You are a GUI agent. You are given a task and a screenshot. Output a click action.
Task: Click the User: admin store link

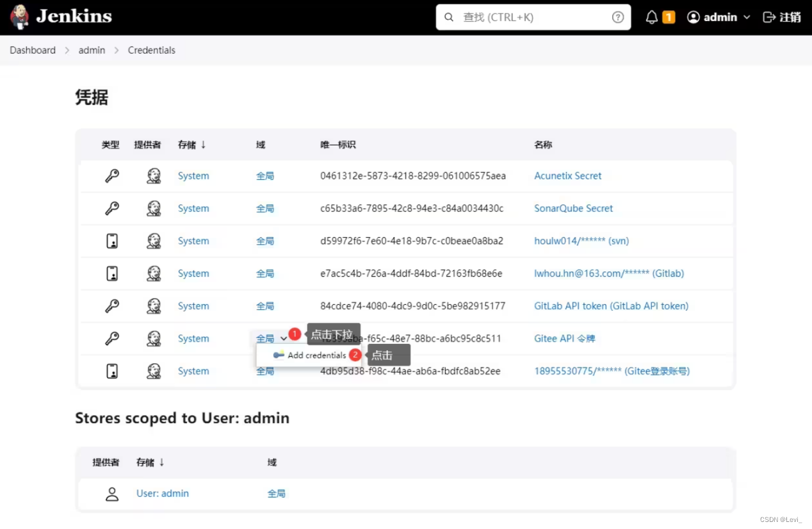pyautogui.click(x=162, y=493)
